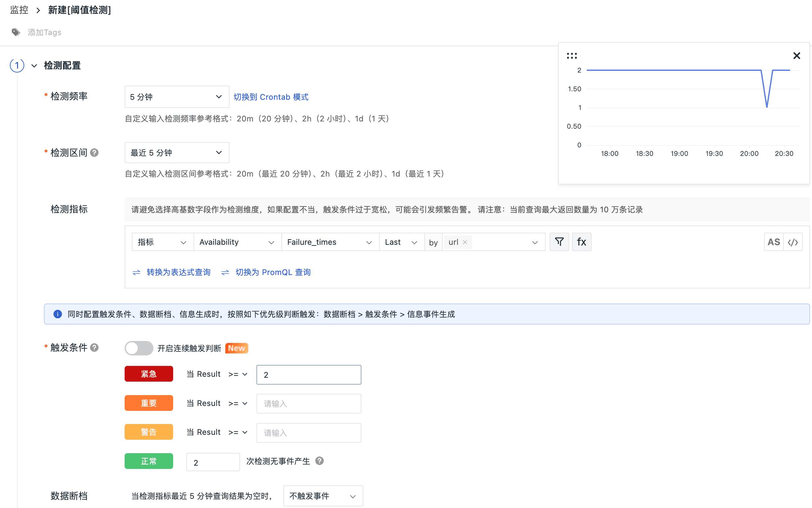This screenshot has height=508, width=812.
Task: Open the 不触发事件 dropdown
Action: coord(323,496)
